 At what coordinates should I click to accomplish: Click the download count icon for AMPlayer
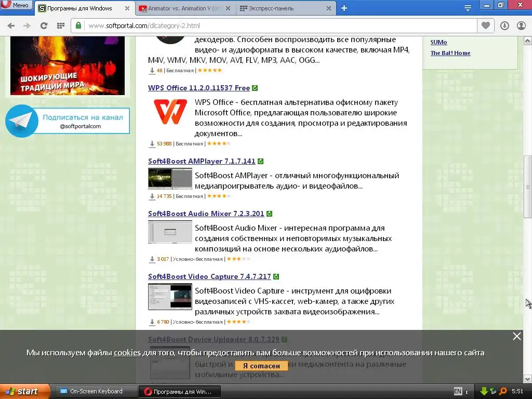[152, 196]
